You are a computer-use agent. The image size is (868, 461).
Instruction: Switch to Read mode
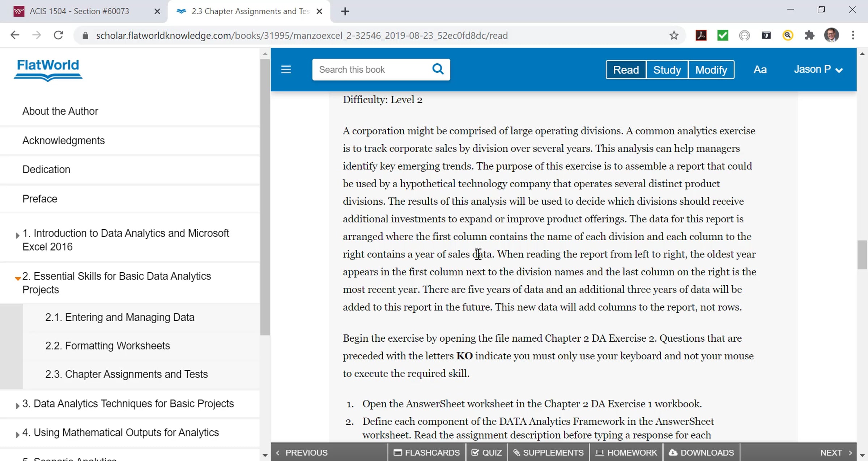coord(626,70)
